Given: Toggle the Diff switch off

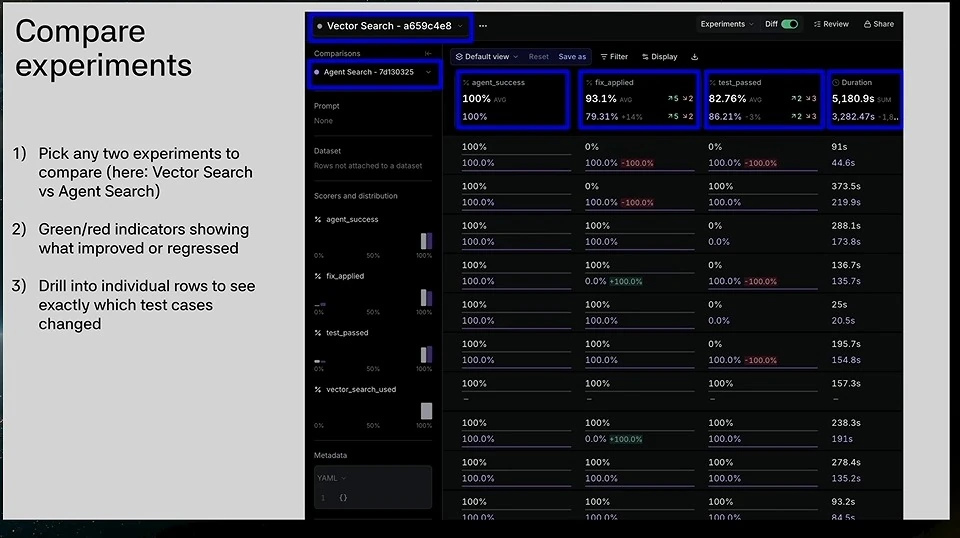Looking at the screenshot, I should (790, 24).
